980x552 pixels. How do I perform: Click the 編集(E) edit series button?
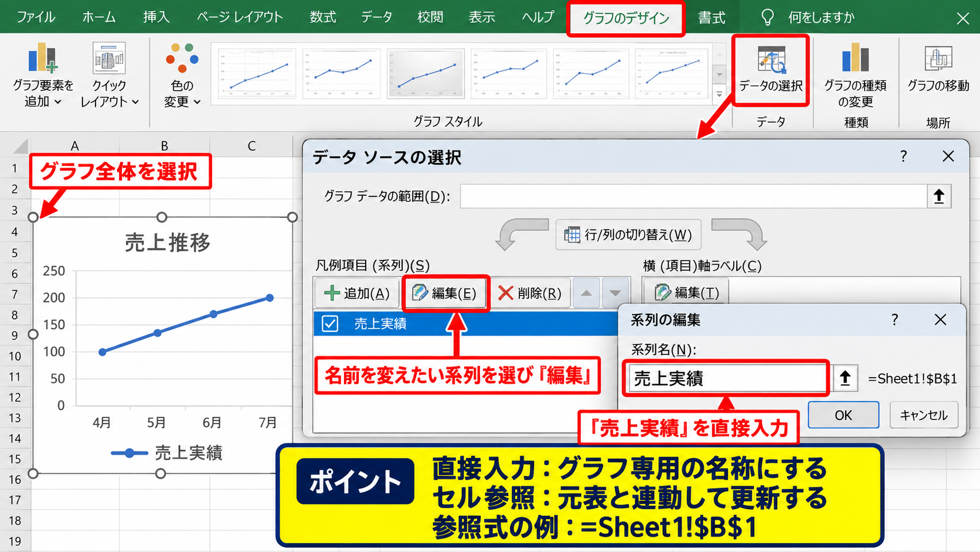coord(444,293)
